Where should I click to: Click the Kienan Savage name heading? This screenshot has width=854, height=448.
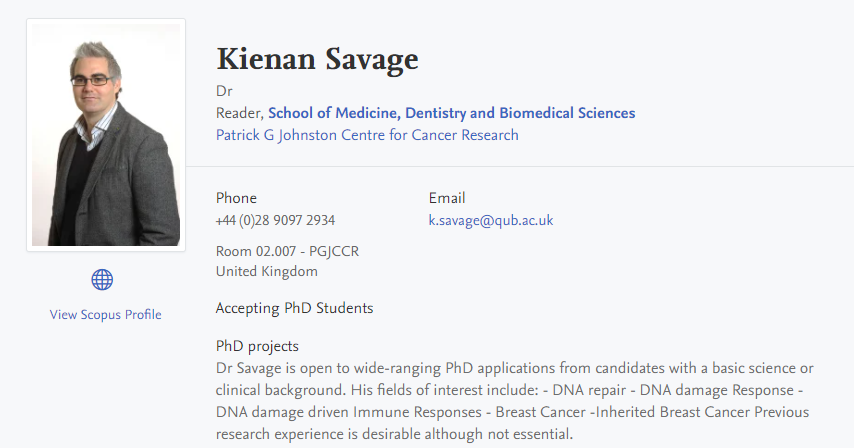(317, 60)
